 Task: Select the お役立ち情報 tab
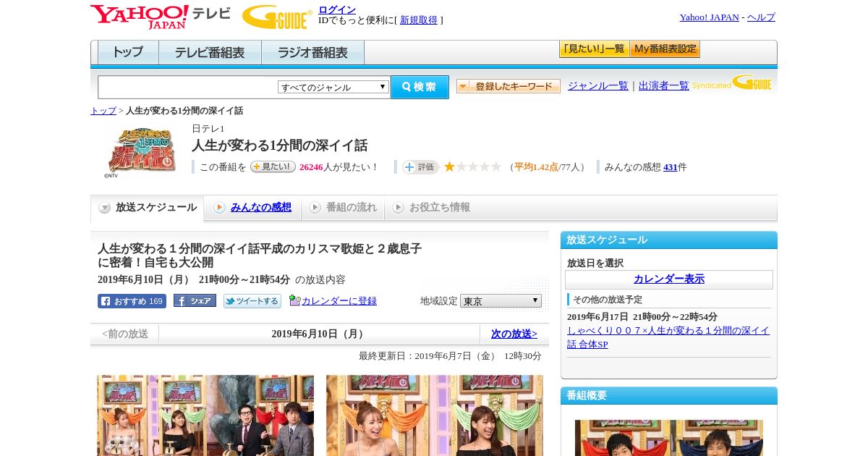[431, 208]
